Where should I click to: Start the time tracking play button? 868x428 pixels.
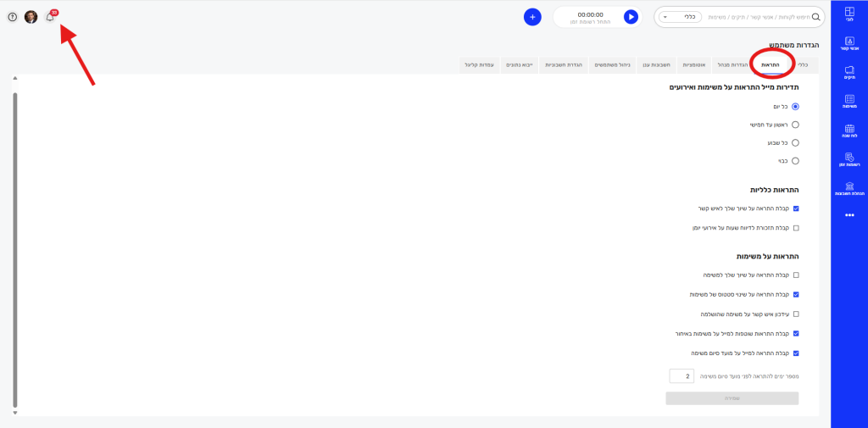click(x=631, y=17)
